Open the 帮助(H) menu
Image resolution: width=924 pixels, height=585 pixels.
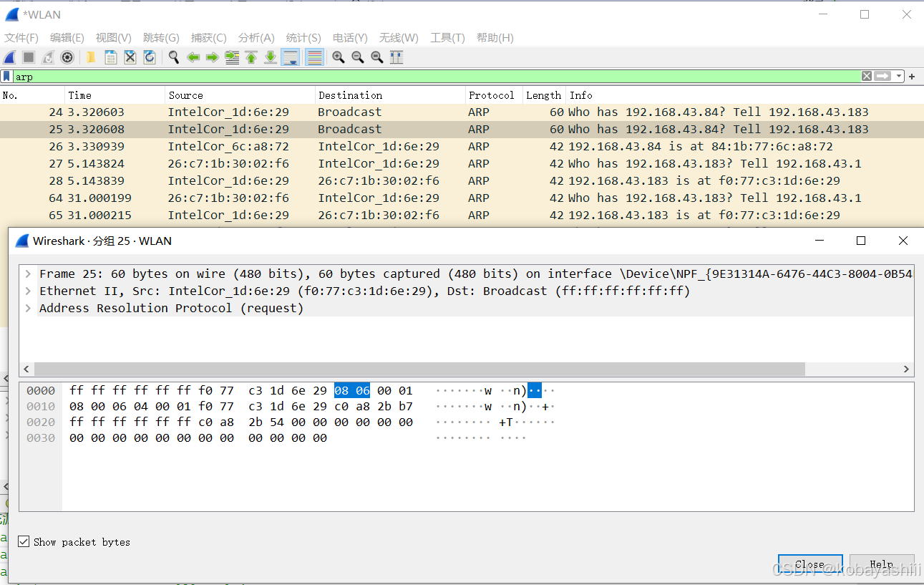pyautogui.click(x=495, y=38)
